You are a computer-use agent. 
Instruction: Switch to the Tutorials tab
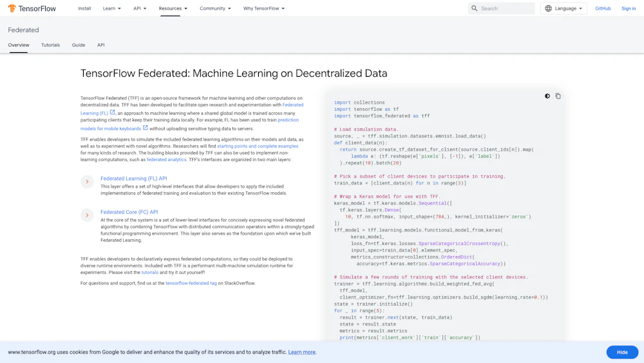pyautogui.click(x=50, y=44)
